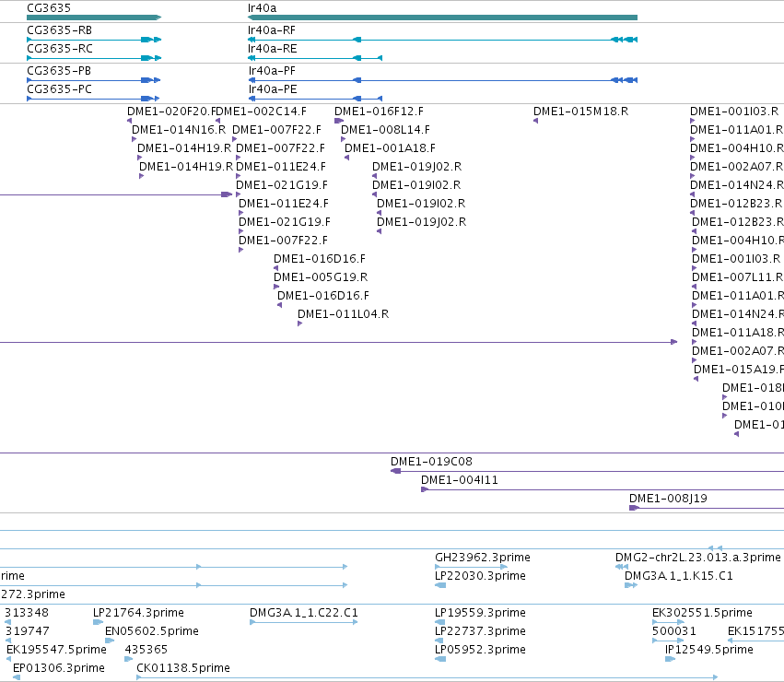Click the 500031 feature label
The height and width of the screenshot is (682, 784).
[x=674, y=631]
